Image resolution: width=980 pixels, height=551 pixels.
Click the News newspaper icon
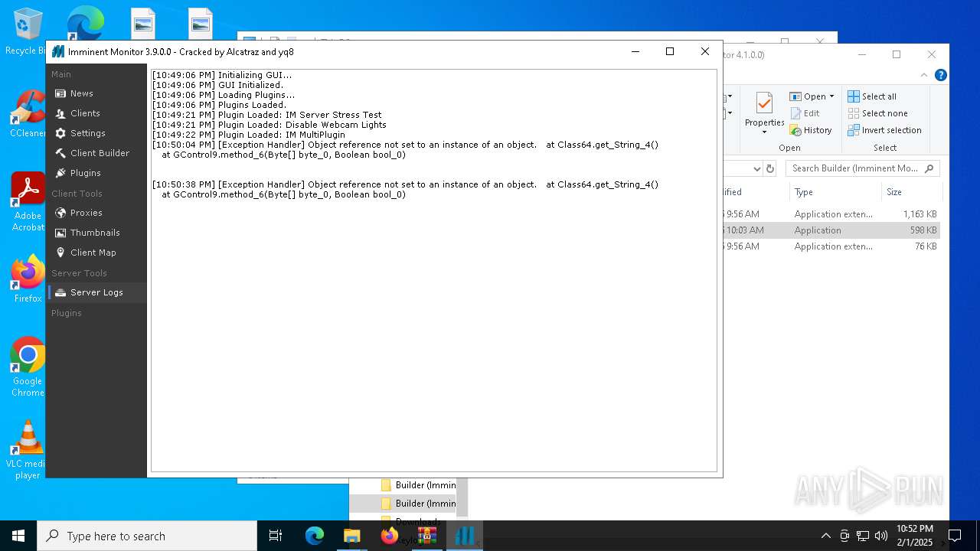click(60, 93)
